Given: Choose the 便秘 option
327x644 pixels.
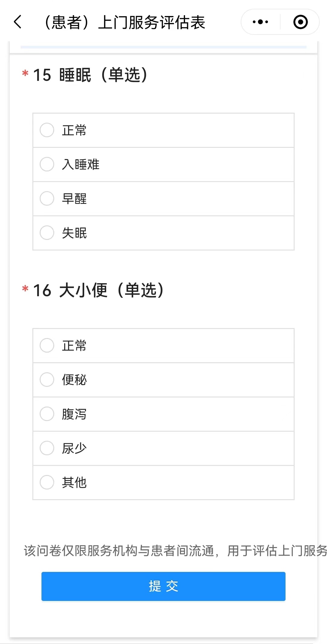Looking at the screenshot, I should (47, 380).
